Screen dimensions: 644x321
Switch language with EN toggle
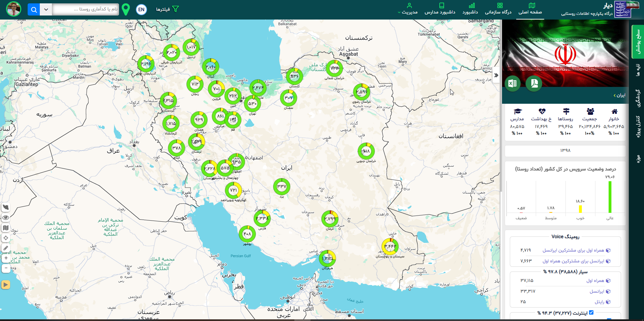point(141,9)
